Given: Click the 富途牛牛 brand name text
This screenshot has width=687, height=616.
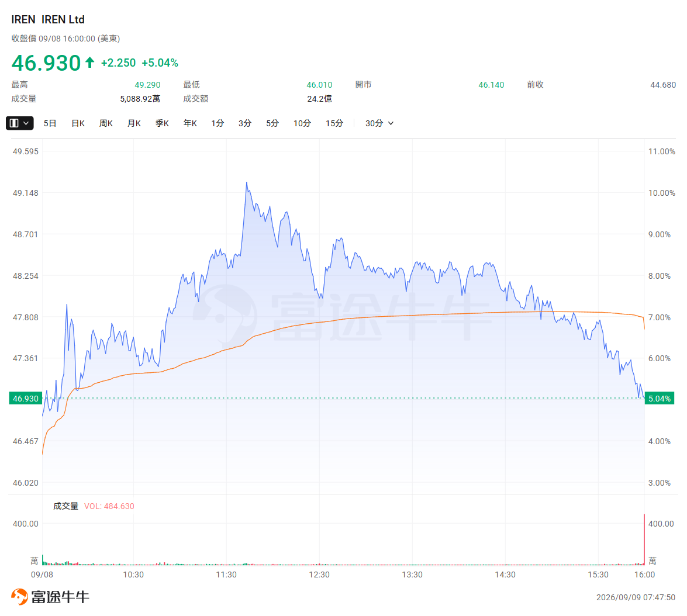Looking at the screenshot, I should coord(60,597).
